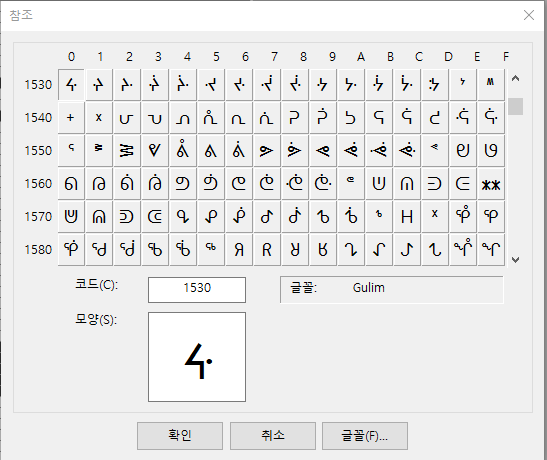The height and width of the screenshot is (460, 547).
Task: Click the 확인 confirm button
Action: (x=180, y=436)
